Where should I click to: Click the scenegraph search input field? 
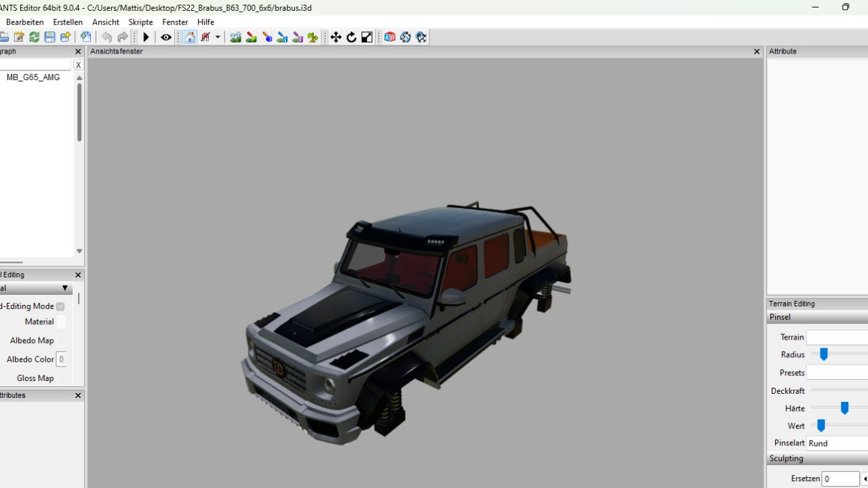tap(35, 65)
